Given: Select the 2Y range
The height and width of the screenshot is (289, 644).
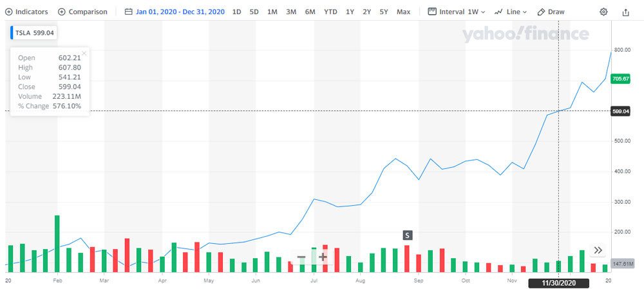Looking at the screenshot, I should 367,12.
